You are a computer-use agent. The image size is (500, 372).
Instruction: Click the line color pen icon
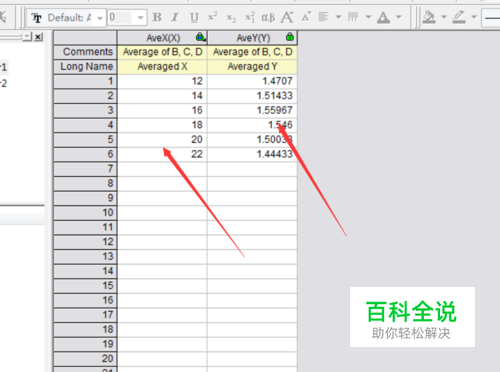coord(459,17)
